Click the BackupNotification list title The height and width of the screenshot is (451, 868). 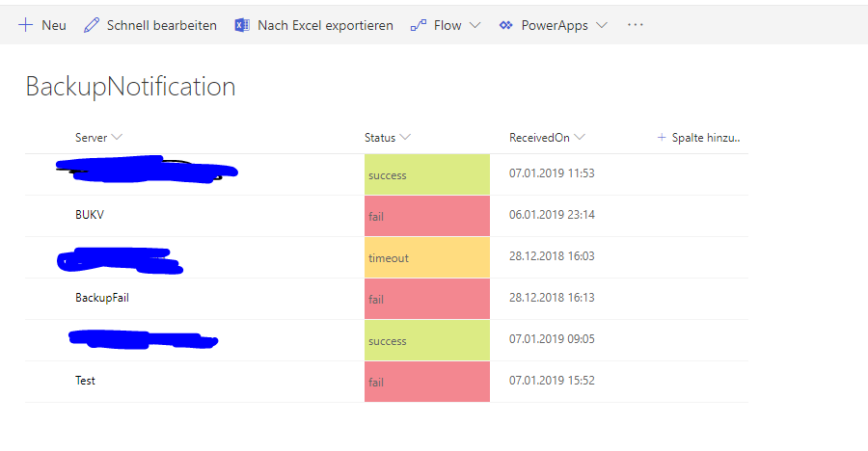click(x=130, y=87)
